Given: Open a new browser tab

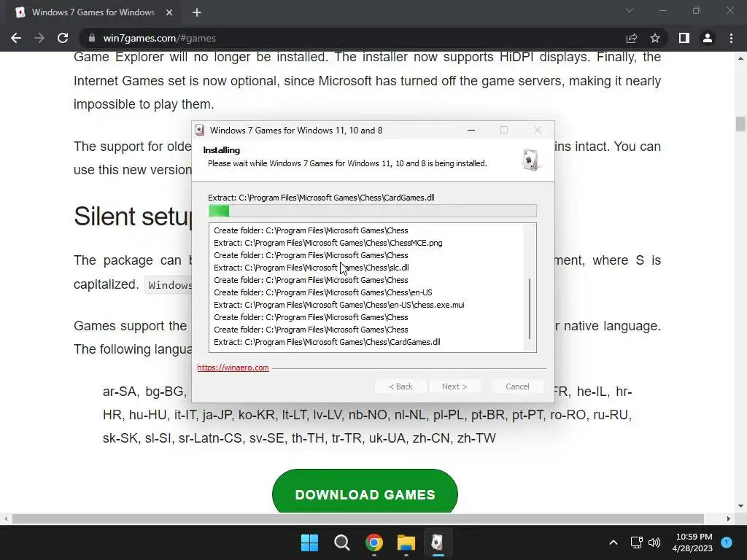Looking at the screenshot, I should click(x=197, y=12).
